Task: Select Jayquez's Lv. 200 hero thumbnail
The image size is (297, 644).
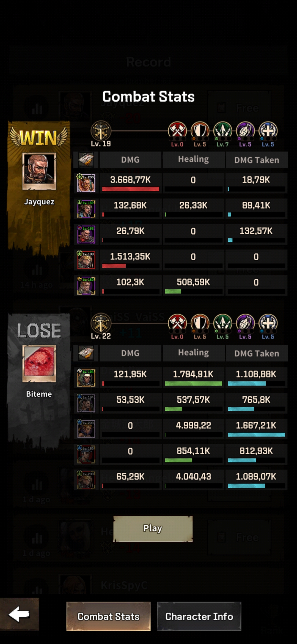Action: tap(86, 183)
